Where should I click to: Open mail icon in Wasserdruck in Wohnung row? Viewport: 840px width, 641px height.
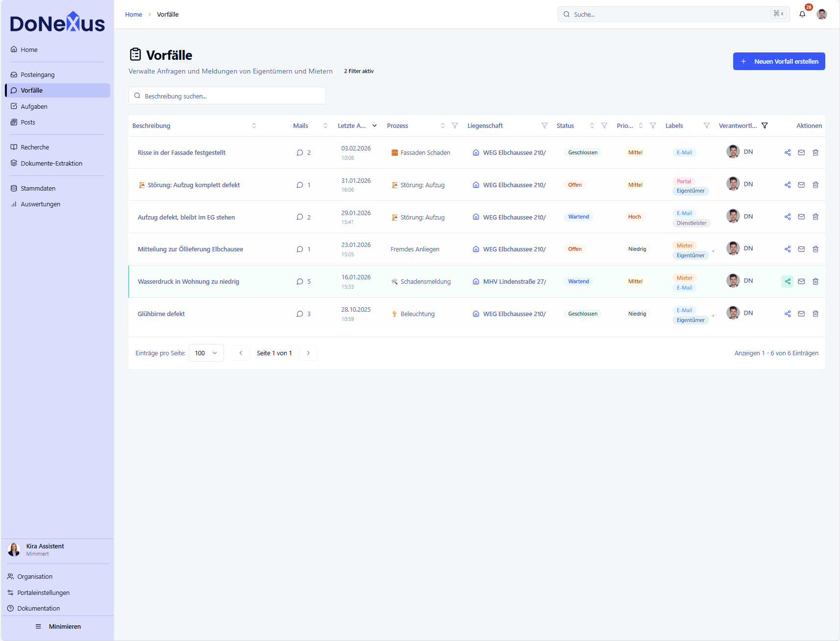[801, 281]
